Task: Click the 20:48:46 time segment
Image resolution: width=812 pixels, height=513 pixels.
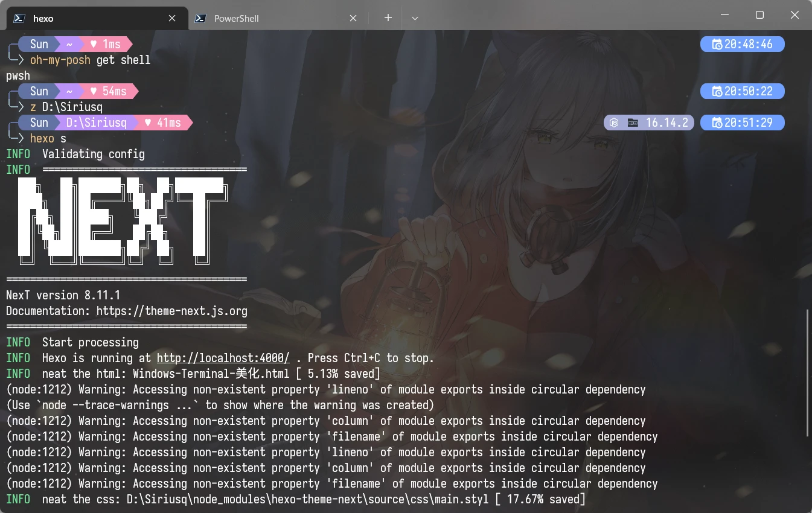Action: click(743, 44)
